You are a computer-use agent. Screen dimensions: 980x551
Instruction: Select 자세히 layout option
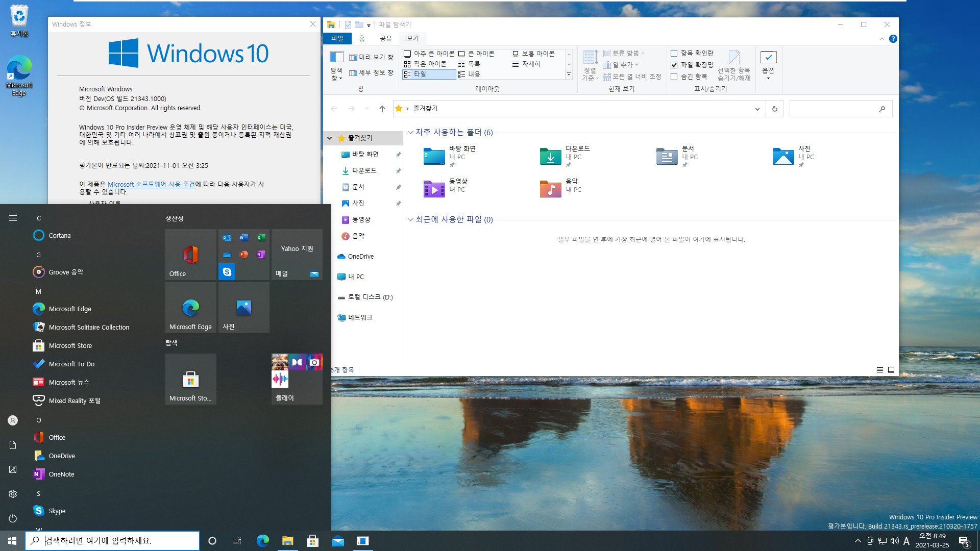tap(526, 64)
